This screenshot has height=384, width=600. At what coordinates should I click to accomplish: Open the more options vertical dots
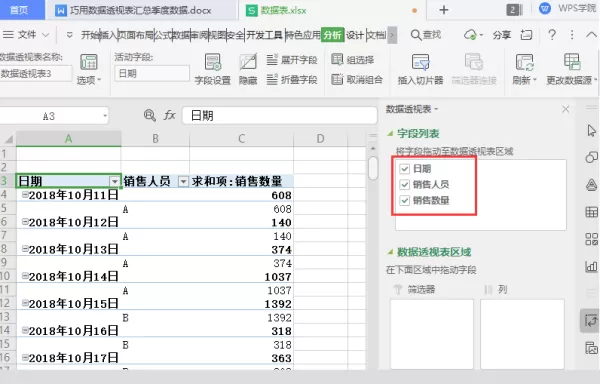coord(572,35)
